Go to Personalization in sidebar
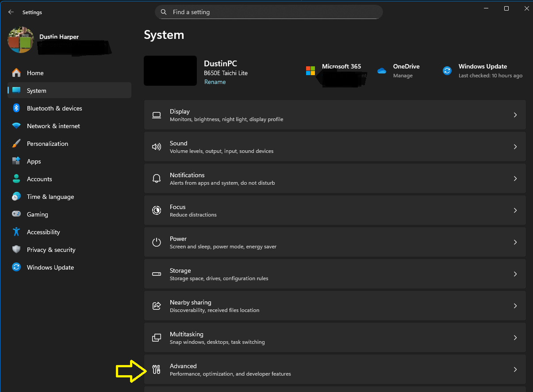 tap(47, 144)
